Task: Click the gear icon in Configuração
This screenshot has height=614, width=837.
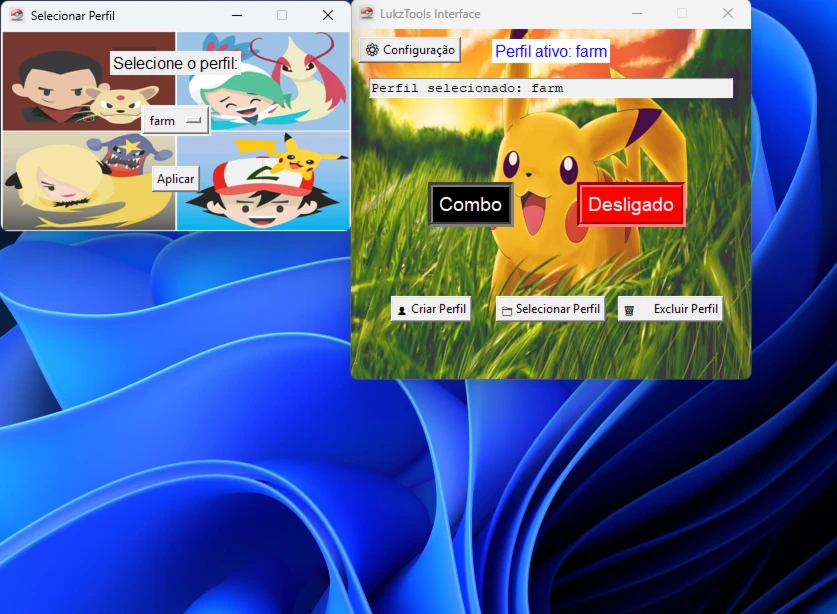Action: click(x=372, y=50)
